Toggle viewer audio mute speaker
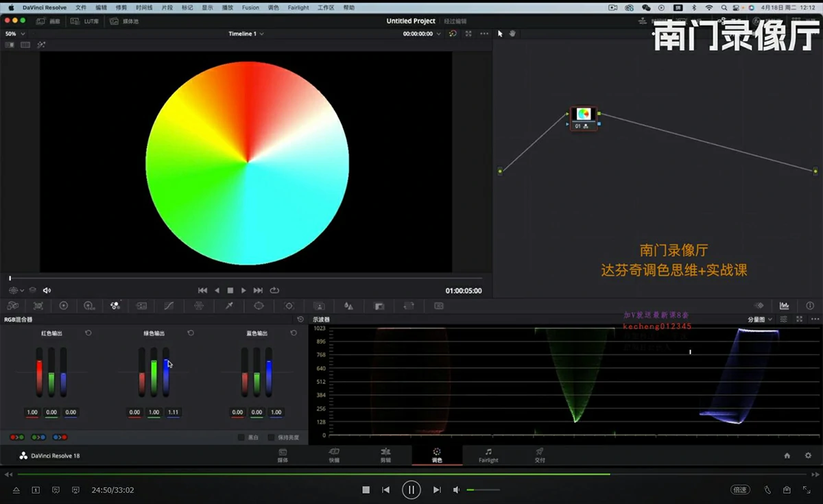823x504 pixels. point(47,290)
